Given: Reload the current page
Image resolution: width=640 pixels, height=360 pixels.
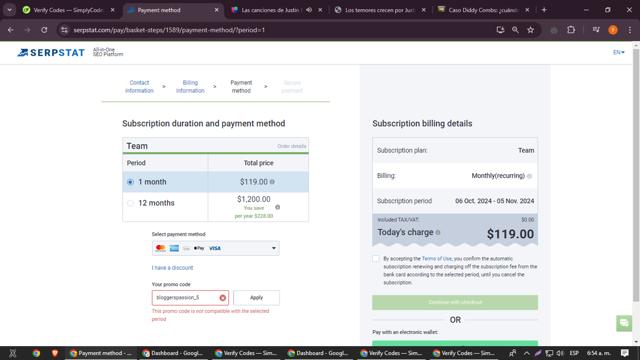Looking at the screenshot, I should coord(44,30).
